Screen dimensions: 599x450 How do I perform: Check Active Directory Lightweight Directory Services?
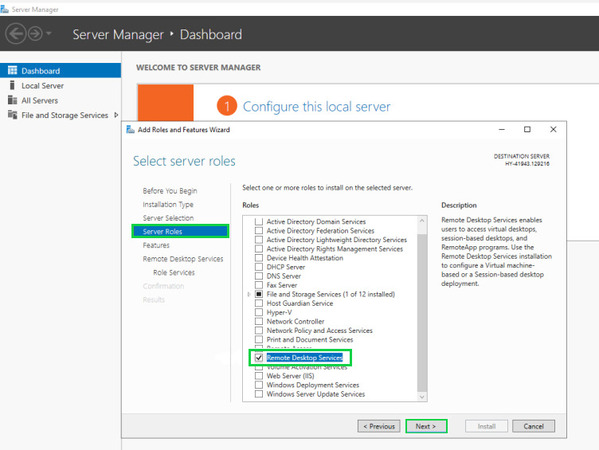(259, 240)
